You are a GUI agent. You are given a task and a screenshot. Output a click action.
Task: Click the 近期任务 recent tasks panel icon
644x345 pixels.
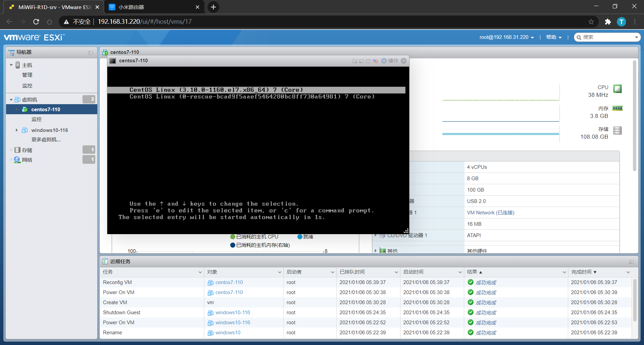(105, 261)
